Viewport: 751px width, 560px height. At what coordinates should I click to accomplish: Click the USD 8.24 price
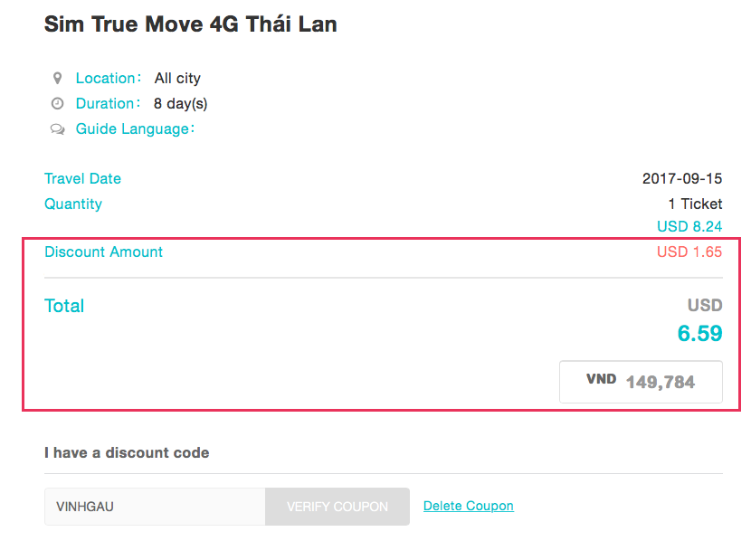689,226
